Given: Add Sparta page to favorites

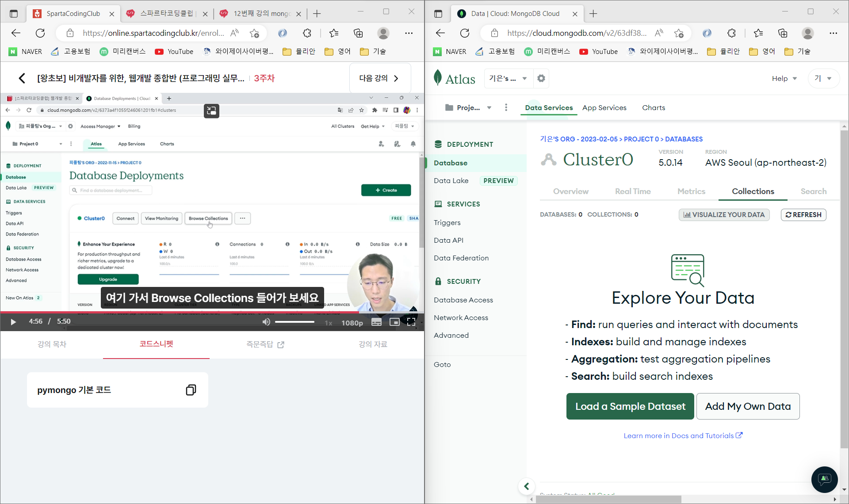Looking at the screenshot, I should coord(254,33).
